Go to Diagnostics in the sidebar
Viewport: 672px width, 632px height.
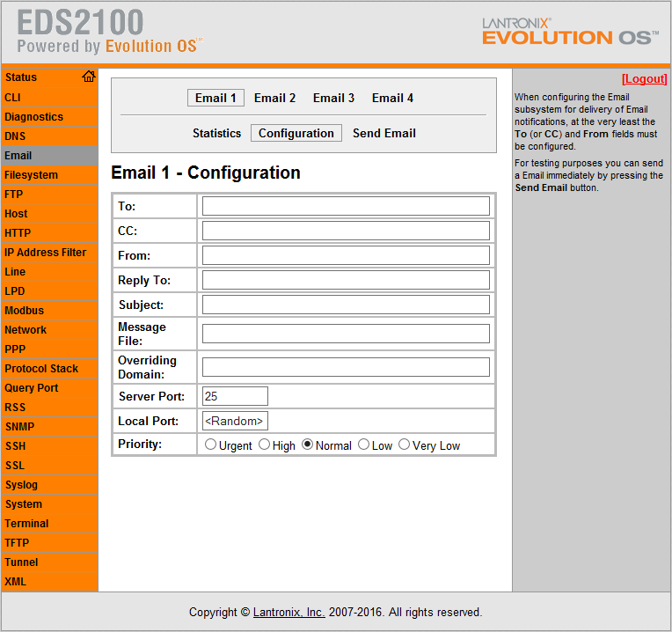pyautogui.click(x=49, y=116)
